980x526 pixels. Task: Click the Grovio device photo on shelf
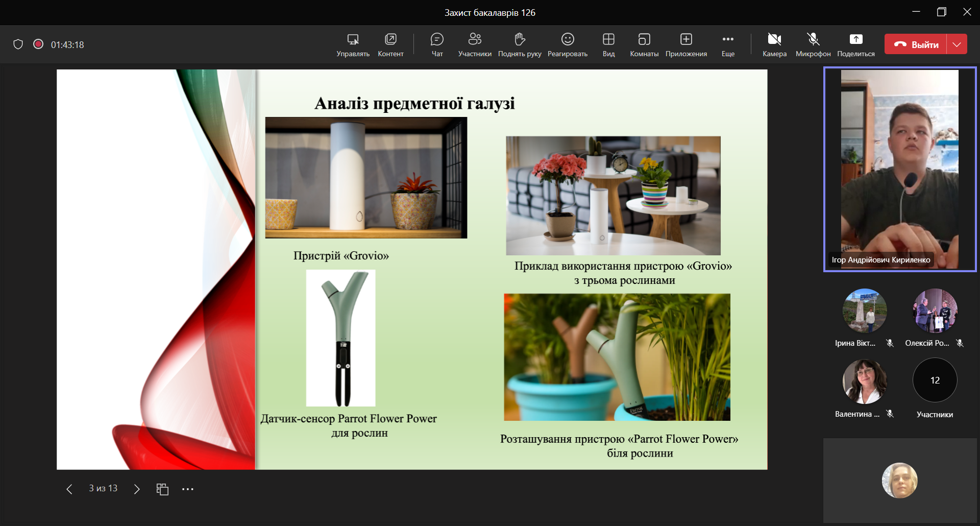pos(366,178)
